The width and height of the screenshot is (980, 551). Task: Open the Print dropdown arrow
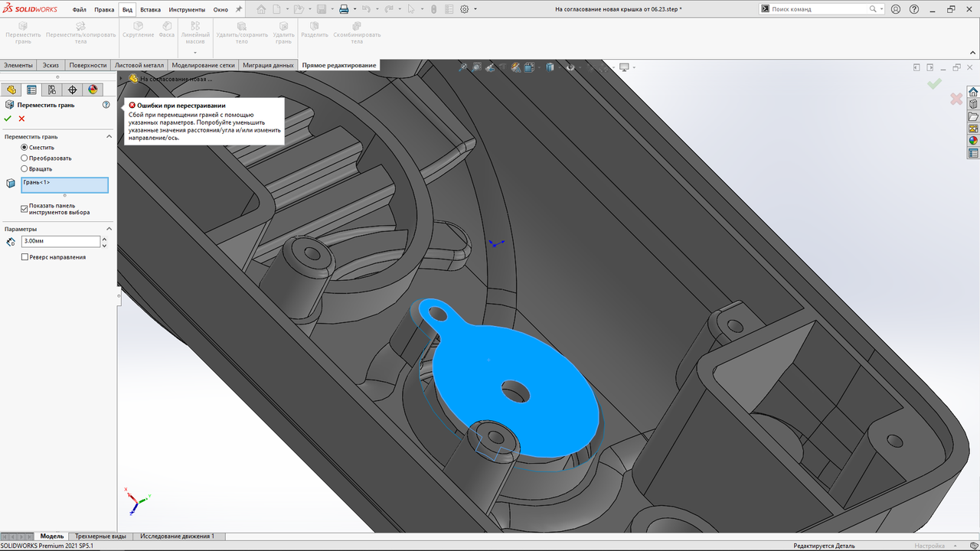[354, 9]
